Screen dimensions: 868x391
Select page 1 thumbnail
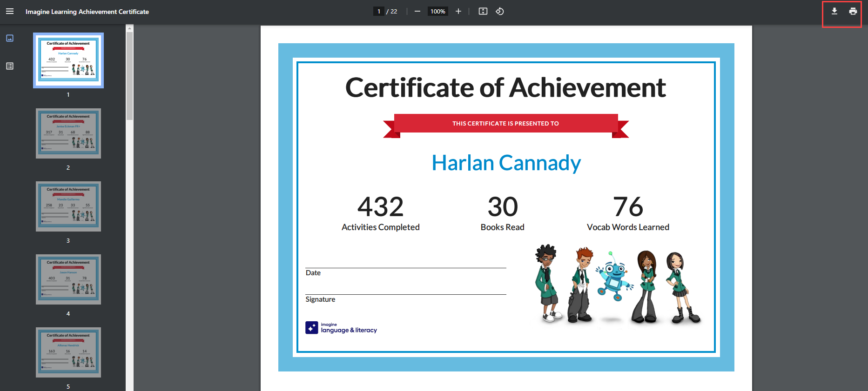[68, 60]
